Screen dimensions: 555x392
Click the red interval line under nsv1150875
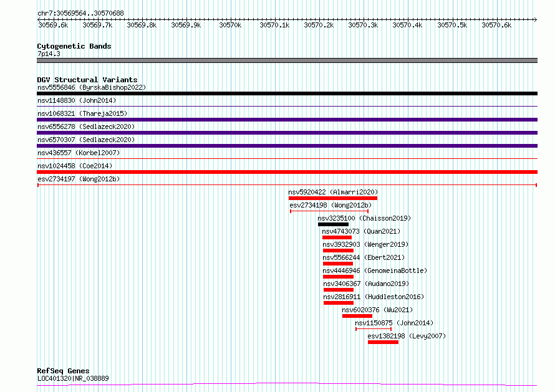point(374,329)
